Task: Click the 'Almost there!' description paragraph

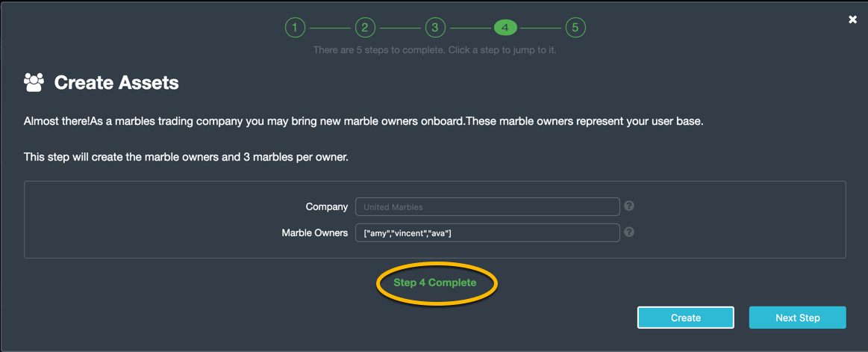Action: 363,122
